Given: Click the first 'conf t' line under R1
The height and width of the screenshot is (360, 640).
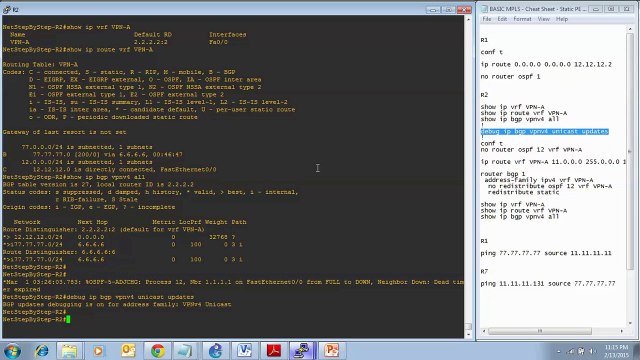Looking at the screenshot, I should click(x=491, y=52).
